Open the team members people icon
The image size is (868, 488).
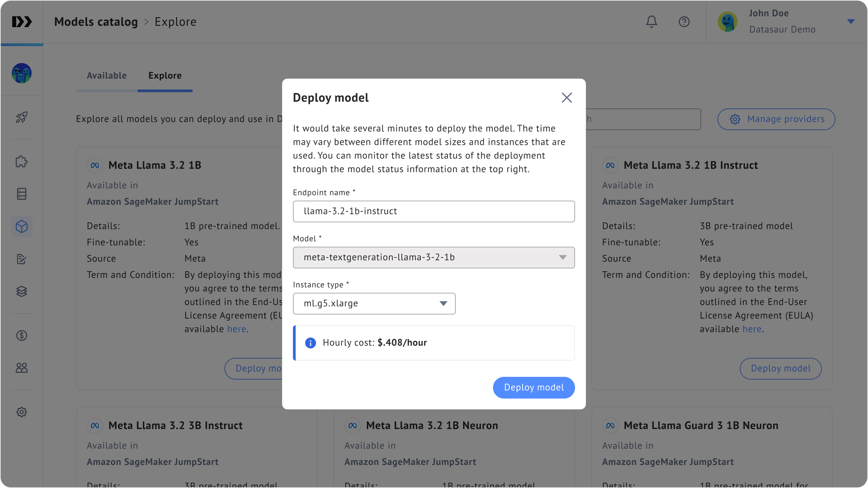22,368
